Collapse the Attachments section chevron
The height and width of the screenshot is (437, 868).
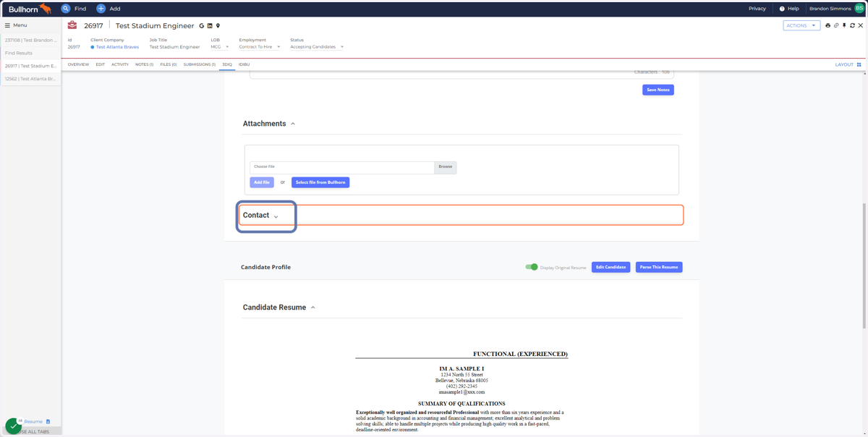point(293,124)
